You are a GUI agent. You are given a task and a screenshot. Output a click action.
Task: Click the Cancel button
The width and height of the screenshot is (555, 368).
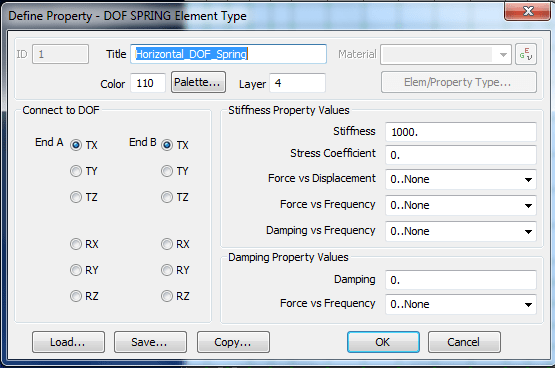click(x=464, y=342)
